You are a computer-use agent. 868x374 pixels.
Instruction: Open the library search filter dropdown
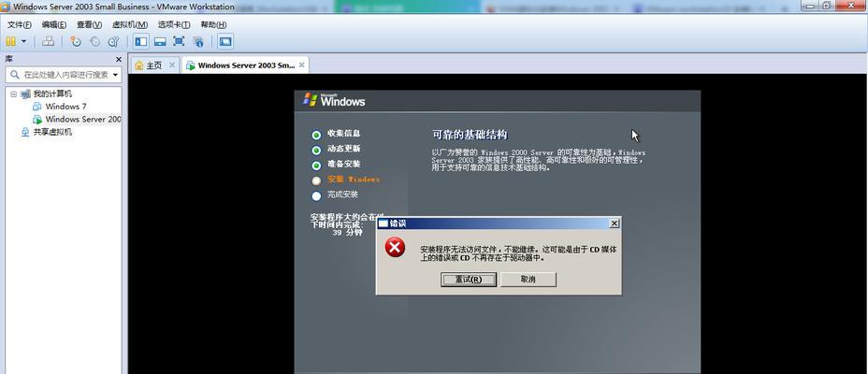tap(115, 75)
